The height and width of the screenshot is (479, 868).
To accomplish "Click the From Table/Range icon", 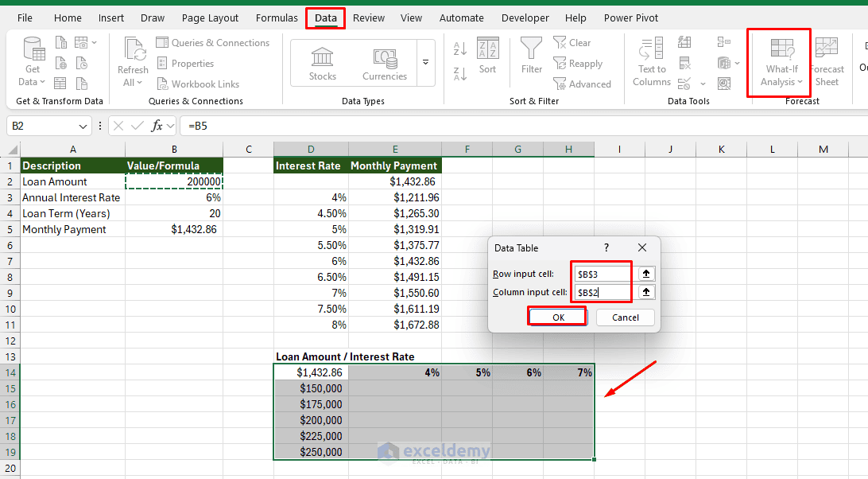I will tap(61, 84).
